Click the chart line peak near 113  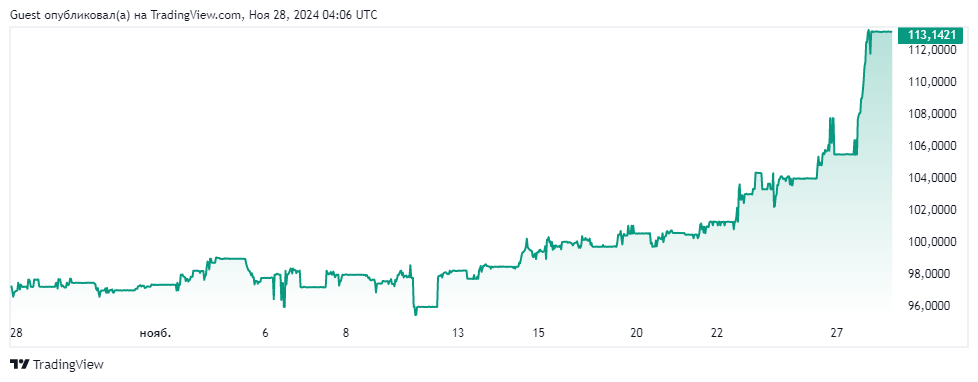tap(869, 31)
